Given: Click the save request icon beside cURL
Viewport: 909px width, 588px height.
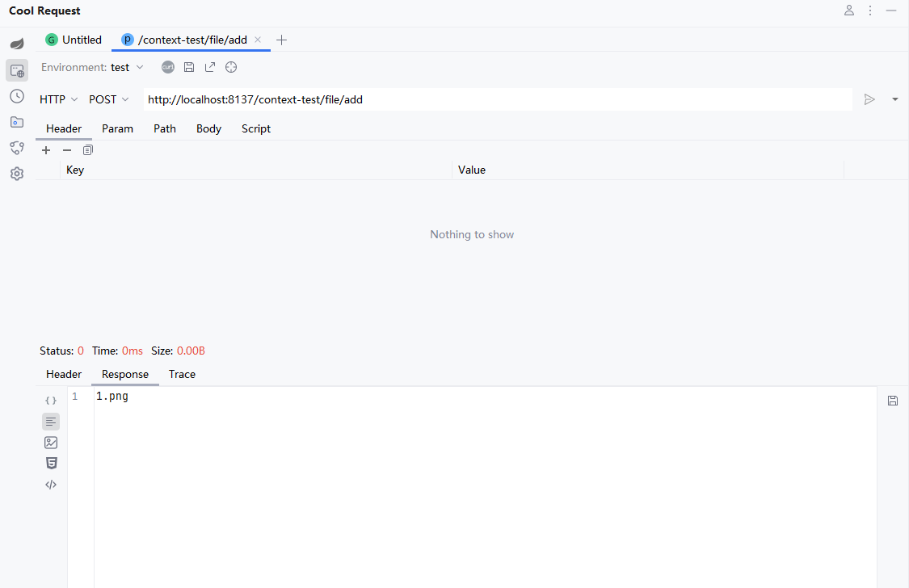Looking at the screenshot, I should [x=189, y=67].
